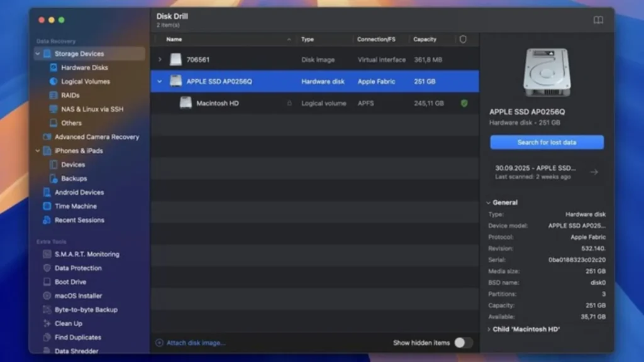Open the Byte-to-byte Backup tool icon
This screenshot has width=644, height=362.
(47, 310)
